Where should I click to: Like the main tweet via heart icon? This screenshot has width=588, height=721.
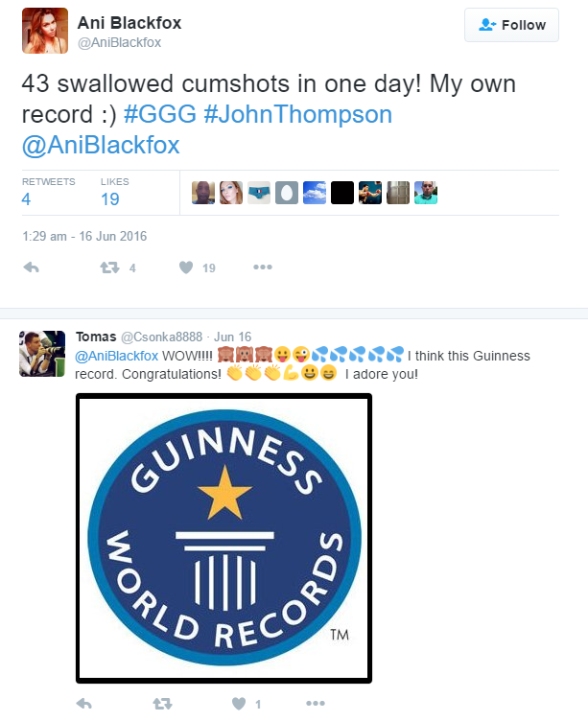[x=186, y=267]
